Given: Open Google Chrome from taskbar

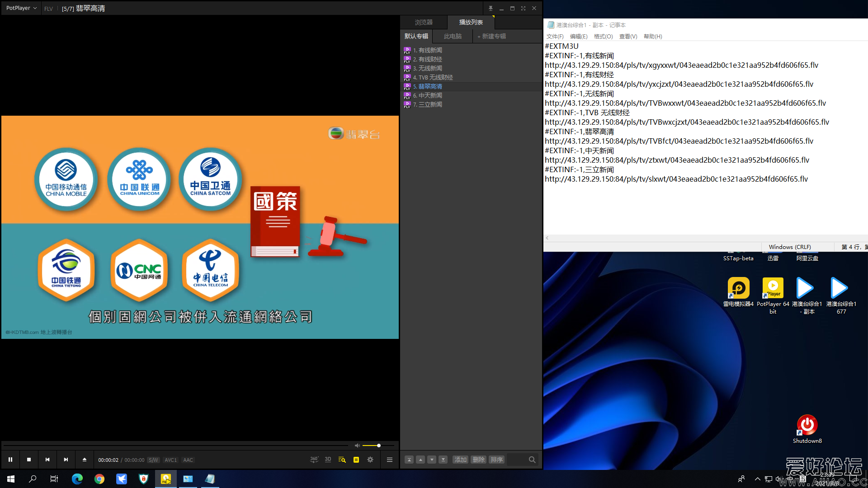Looking at the screenshot, I should (99, 479).
